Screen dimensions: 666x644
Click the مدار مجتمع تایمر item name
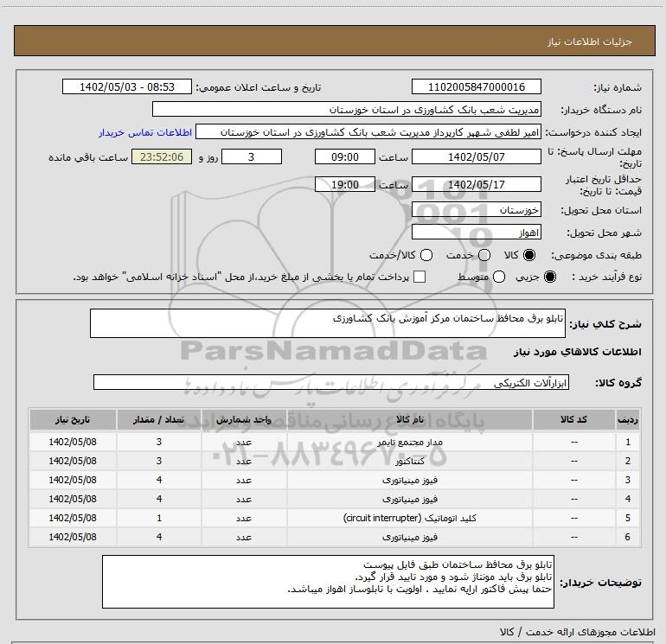tap(410, 442)
